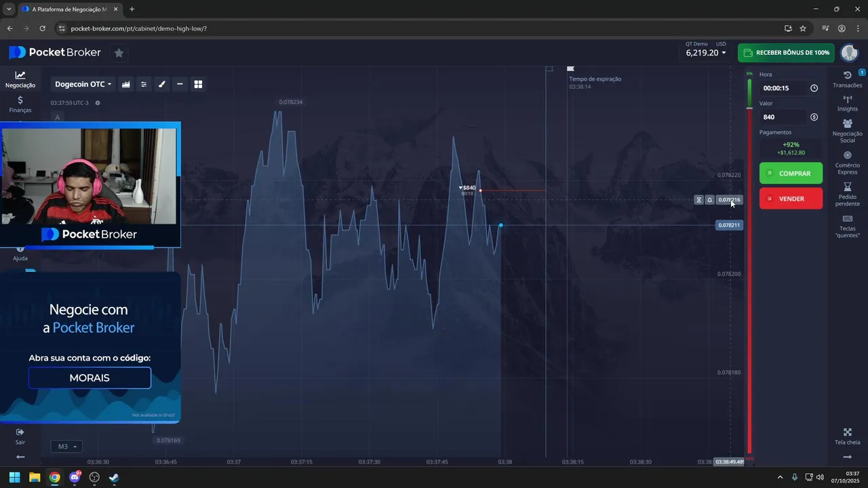868x488 pixels.
Task: Open the multi-chart grid layout icon
Action: tap(198, 84)
